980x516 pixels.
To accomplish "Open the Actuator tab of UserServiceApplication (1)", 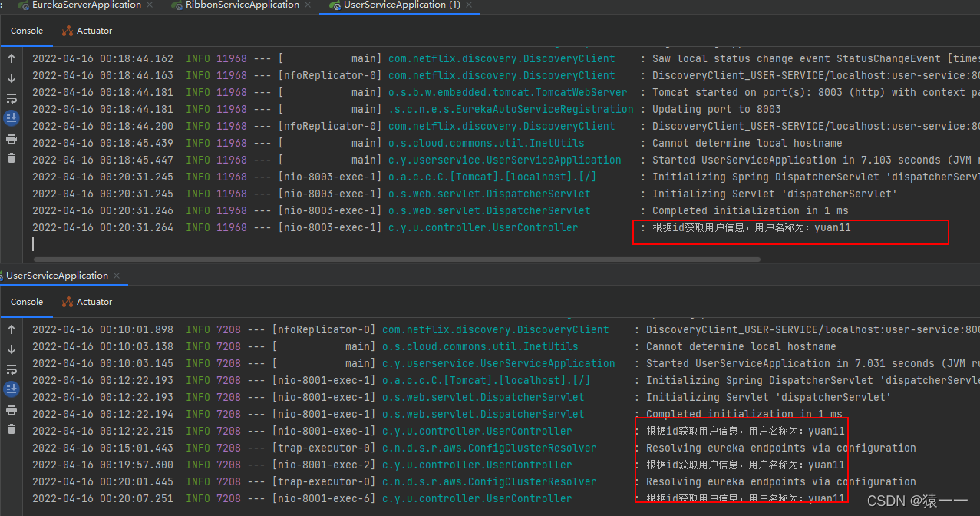I will (x=87, y=31).
